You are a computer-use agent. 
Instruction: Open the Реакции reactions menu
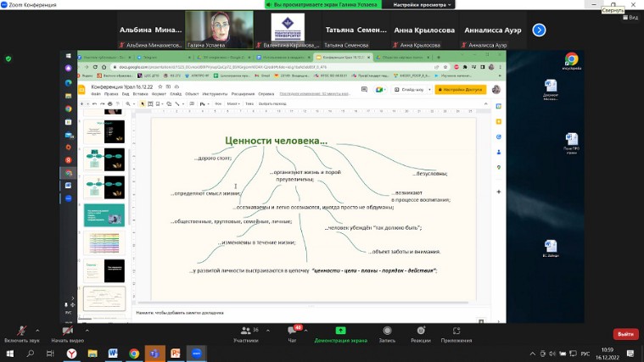pos(420,333)
